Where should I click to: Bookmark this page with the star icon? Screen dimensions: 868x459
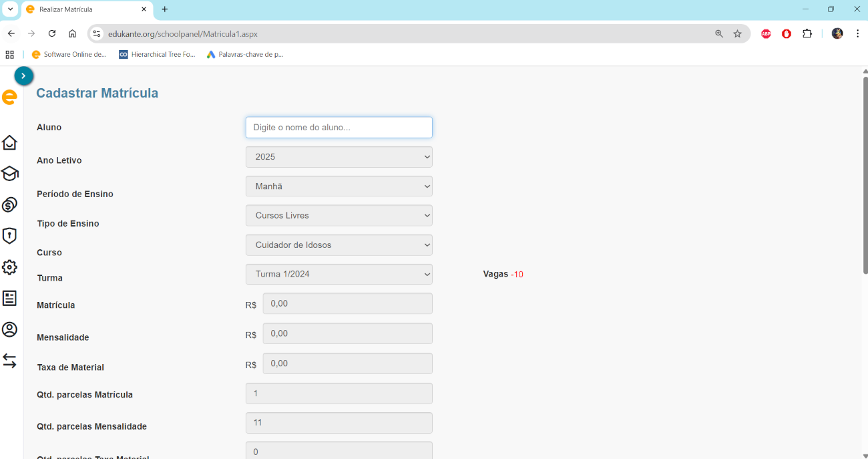pyautogui.click(x=737, y=33)
